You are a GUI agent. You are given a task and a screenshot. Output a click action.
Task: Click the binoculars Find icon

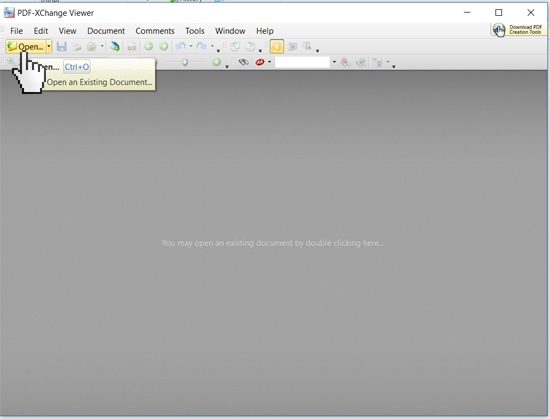click(x=243, y=62)
